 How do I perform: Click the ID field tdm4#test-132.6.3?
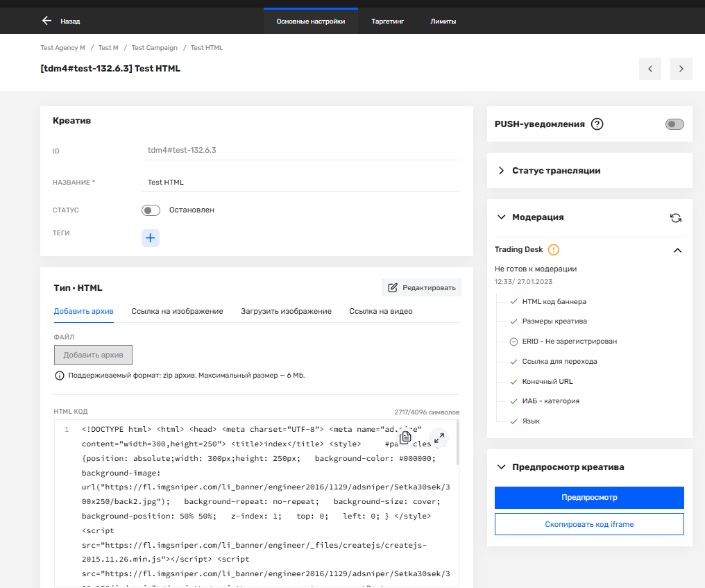point(300,150)
